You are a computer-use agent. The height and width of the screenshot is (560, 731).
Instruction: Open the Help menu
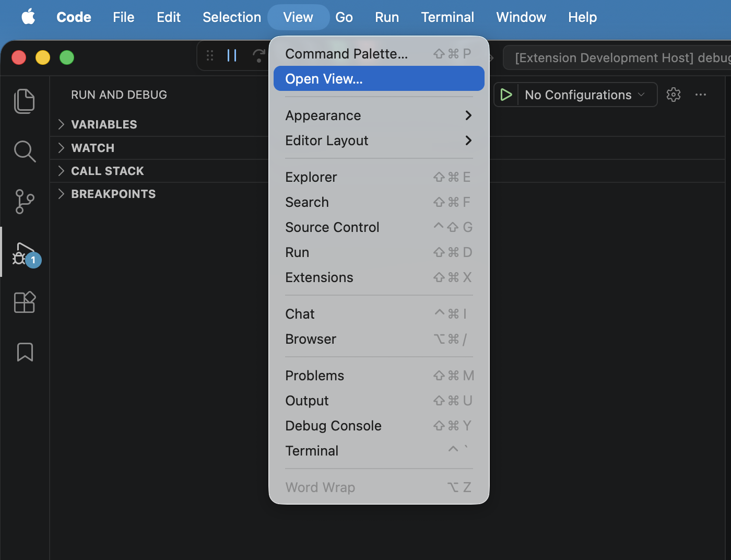[582, 17]
